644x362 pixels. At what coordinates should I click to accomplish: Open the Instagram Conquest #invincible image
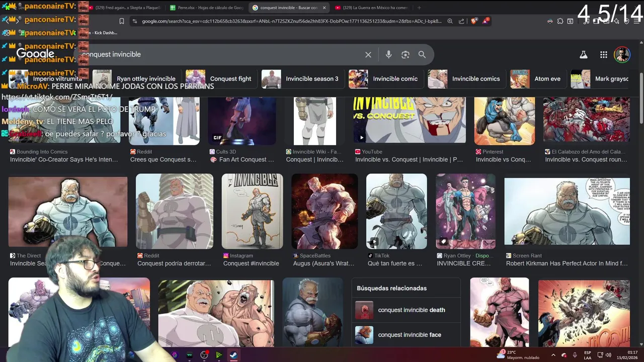(x=253, y=211)
